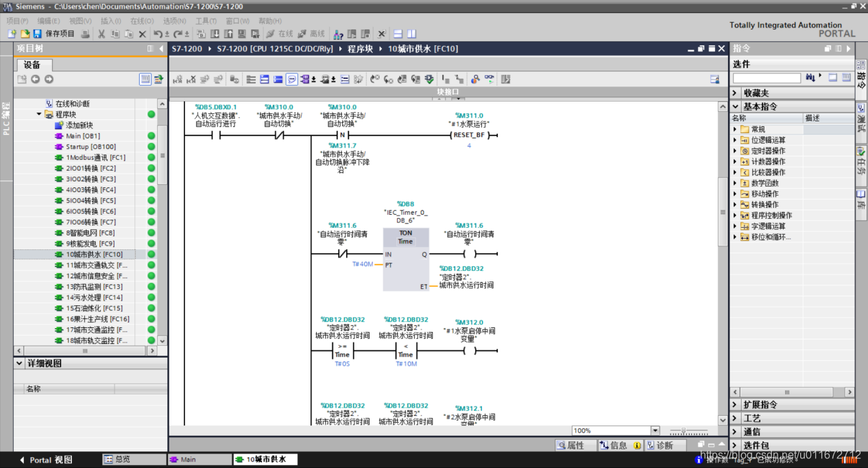Click the delete network icon in editor toolbar
Viewport: 868px width, 468px height.
coord(191,79)
